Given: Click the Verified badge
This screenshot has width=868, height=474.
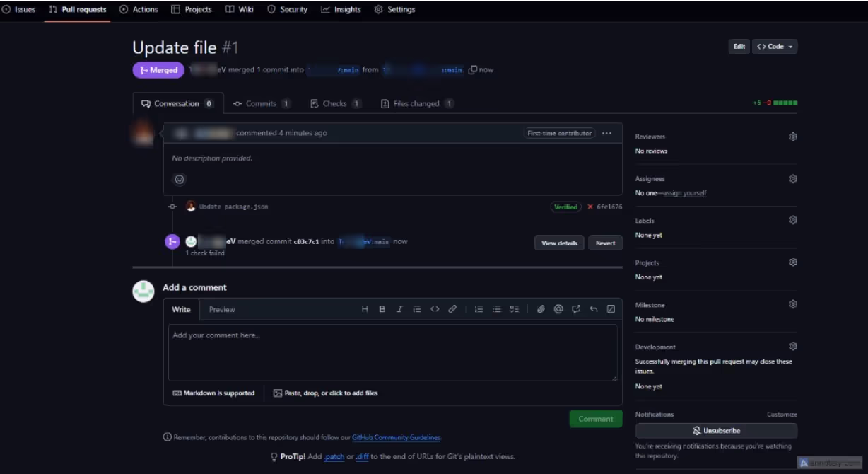Looking at the screenshot, I should coord(565,207).
